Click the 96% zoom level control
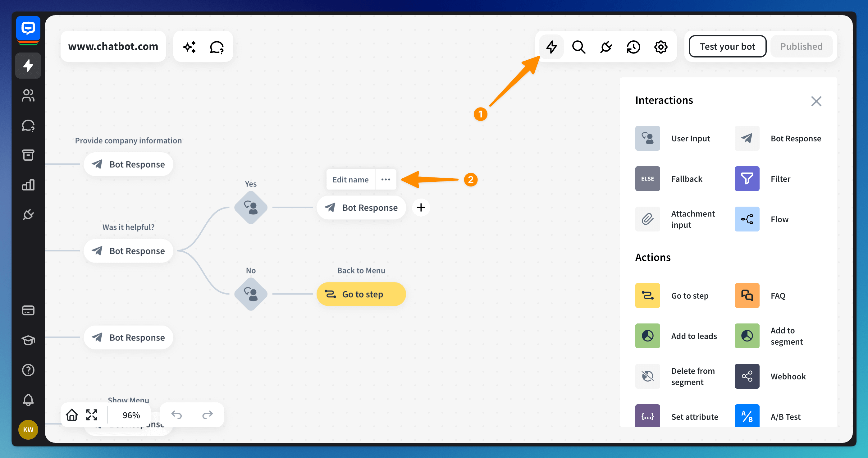Image resolution: width=868 pixels, height=458 pixels. (x=131, y=415)
